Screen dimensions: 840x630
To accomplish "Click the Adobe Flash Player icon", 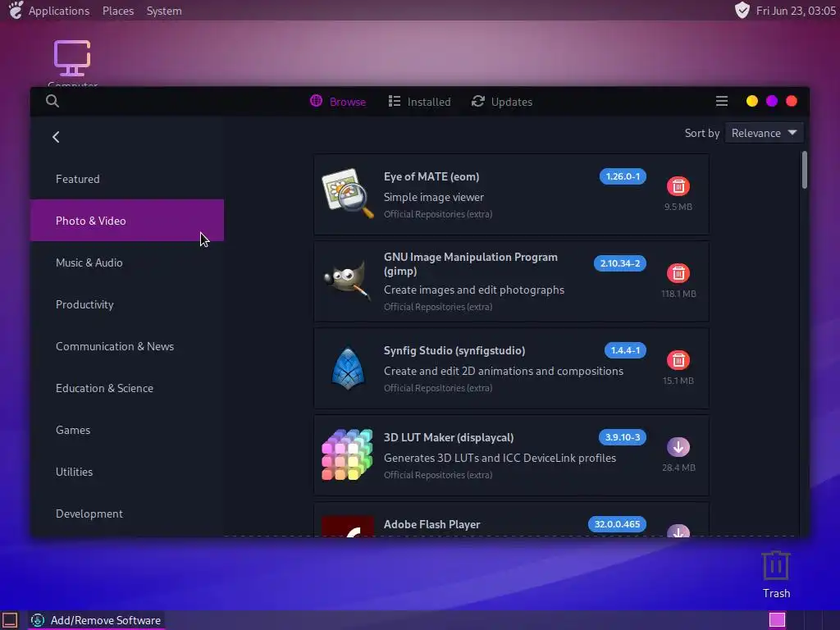I will pyautogui.click(x=348, y=527).
